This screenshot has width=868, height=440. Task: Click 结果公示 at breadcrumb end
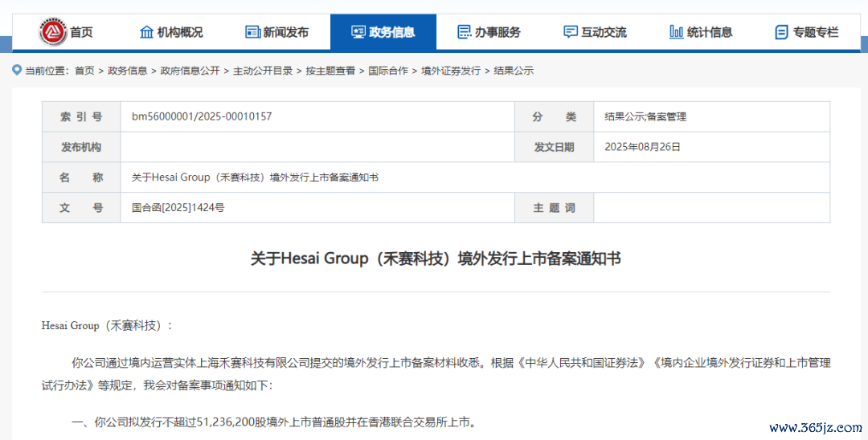(x=514, y=71)
